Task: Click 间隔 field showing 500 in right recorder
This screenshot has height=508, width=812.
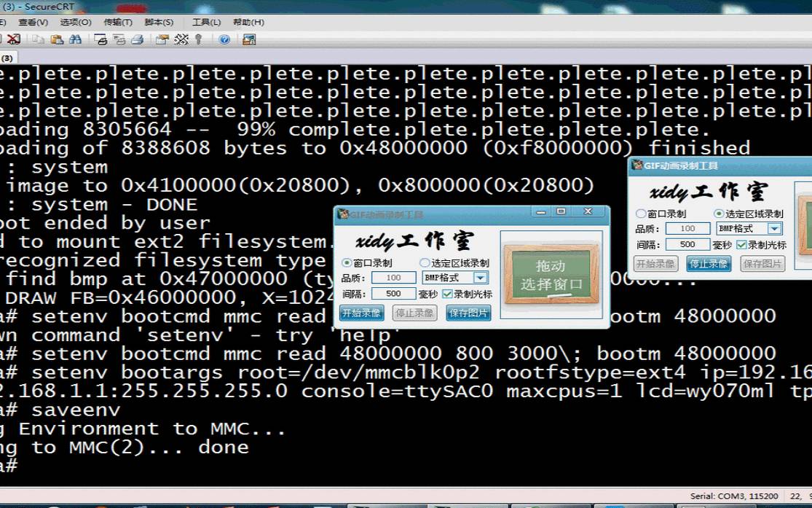Action: pyautogui.click(x=687, y=245)
